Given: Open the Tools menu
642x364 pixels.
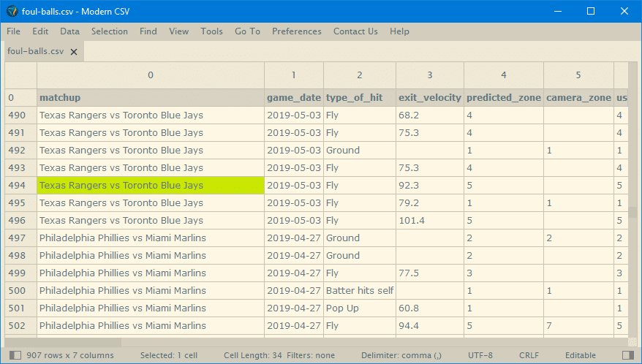Looking at the screenshot, I should tap(211, 31).
